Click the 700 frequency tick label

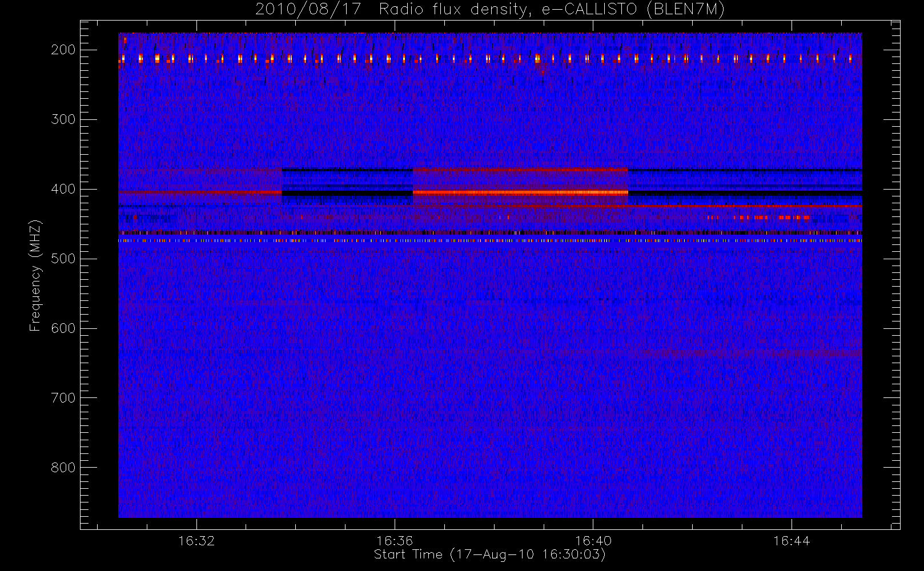pos(63,398)
